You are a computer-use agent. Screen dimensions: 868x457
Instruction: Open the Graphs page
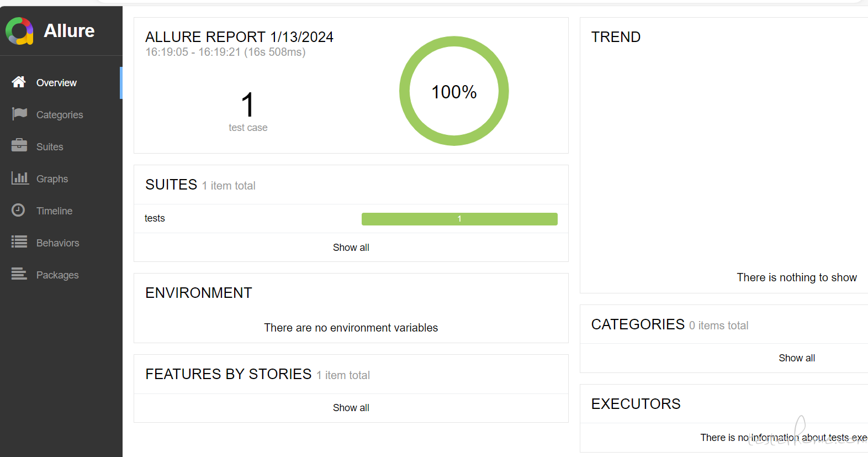point(61,179)
